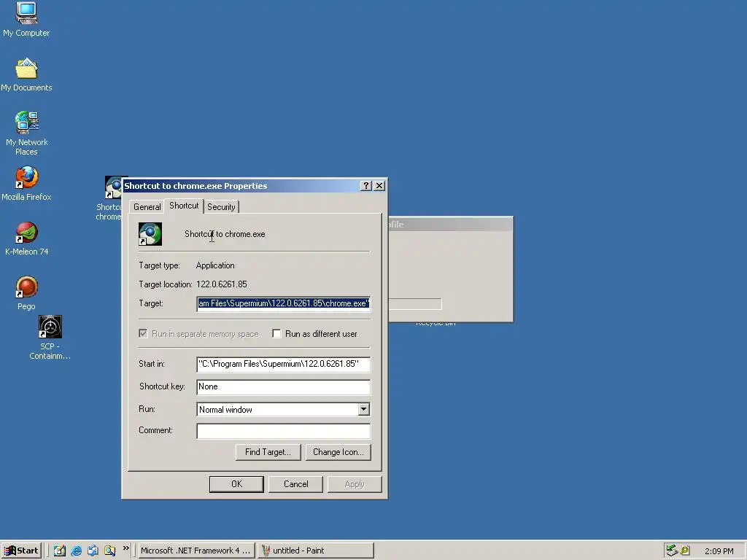747x560 pixels.
Task: Open the Start menu
Action: pos(22,551)
